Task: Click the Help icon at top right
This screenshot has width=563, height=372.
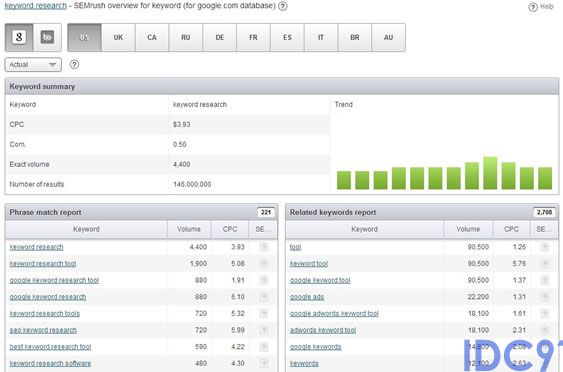Action: (x=541, y=7)
